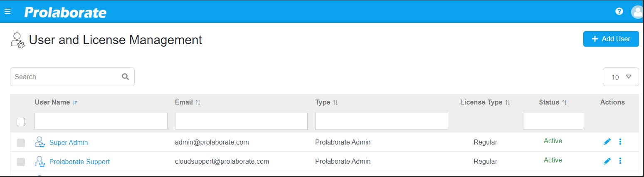
Task: Open the hamburger navigation menu
Action: 7,12
